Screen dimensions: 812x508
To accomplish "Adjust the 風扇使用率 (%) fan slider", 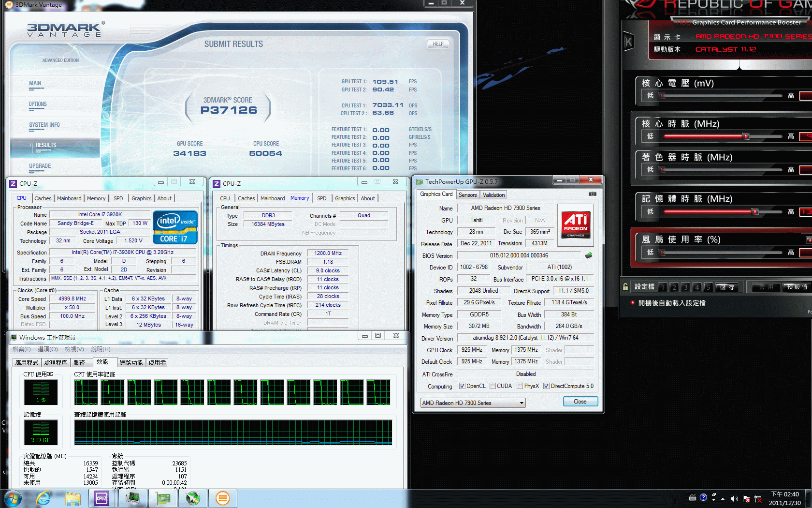I will 663,253.
